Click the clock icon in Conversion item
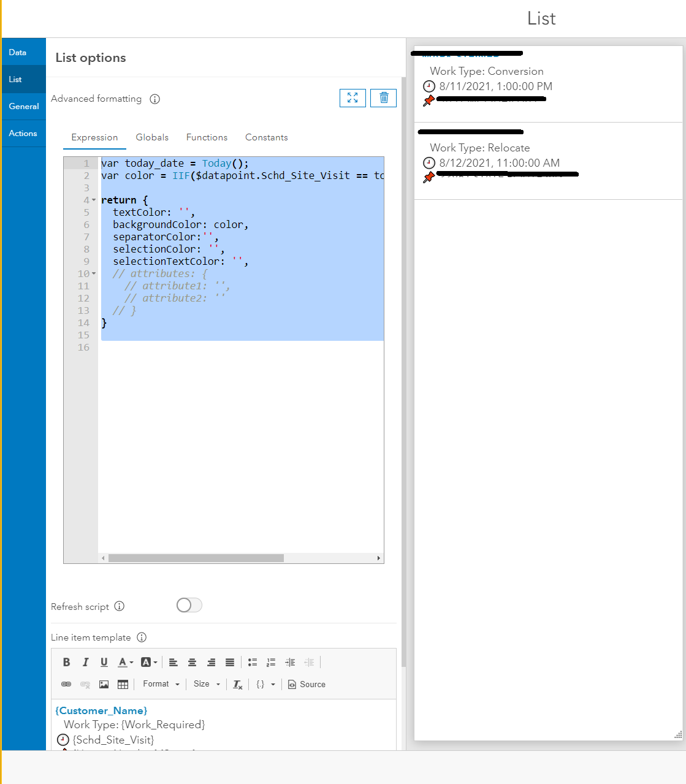 click(x=429, y=86)
